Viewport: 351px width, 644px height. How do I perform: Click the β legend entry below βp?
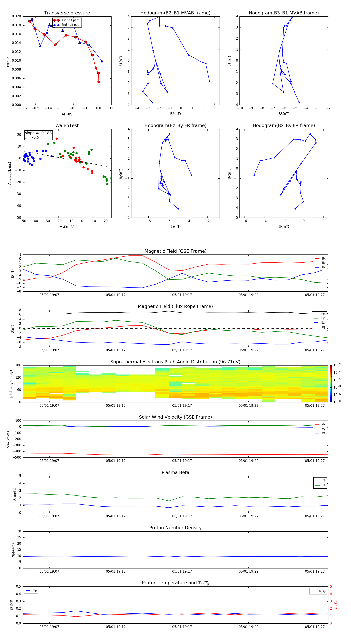(320, 485)
